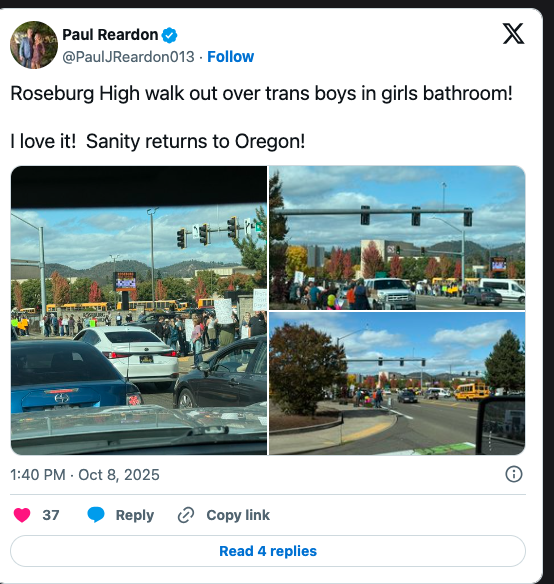Follow @PaulJReardon013
The height and width of the screenshot is (584, 554).
coord(231,57)
